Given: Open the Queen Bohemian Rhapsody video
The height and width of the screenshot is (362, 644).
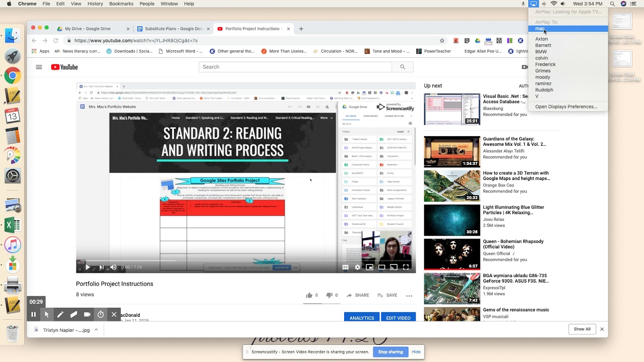Looking at the screenshot, I should pos(452,254).
